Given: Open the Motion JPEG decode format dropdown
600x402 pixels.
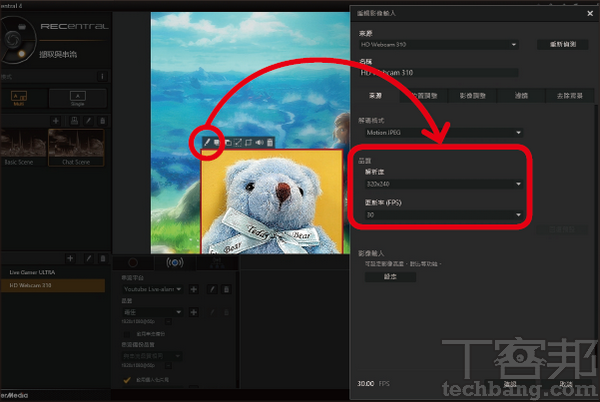Looking at the screenshot, I should tap(443, 132).
